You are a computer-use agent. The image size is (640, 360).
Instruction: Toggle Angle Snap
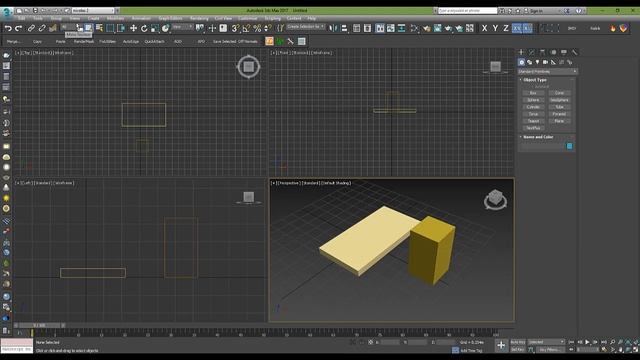[246, 28]
